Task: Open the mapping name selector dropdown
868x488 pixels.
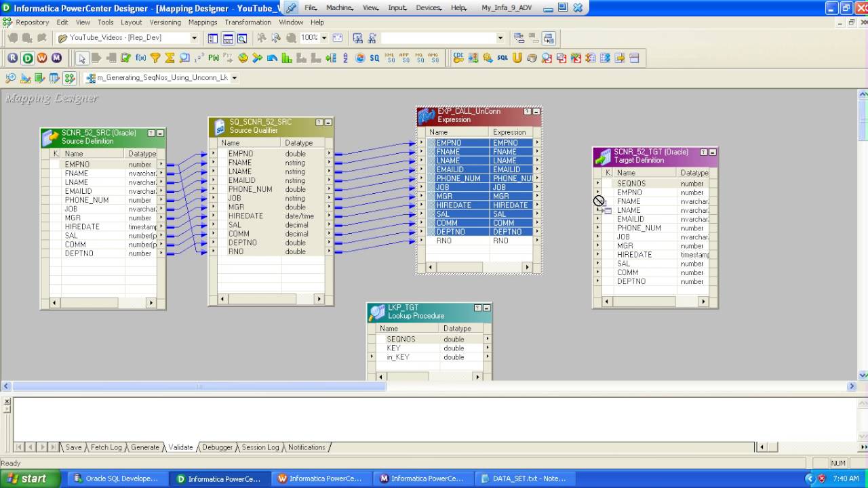Action: (x=235, y=78)
